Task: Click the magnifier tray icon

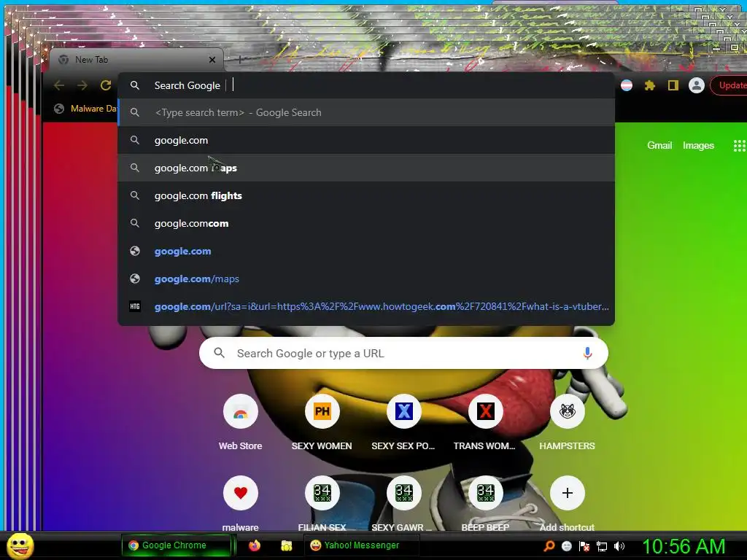Action: (x=549, y=545)
